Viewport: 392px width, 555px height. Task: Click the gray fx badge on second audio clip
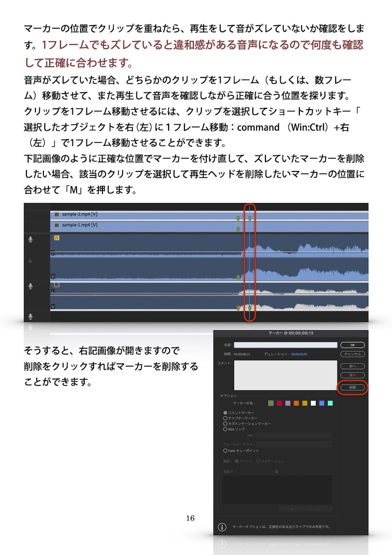tap(57, 285)
